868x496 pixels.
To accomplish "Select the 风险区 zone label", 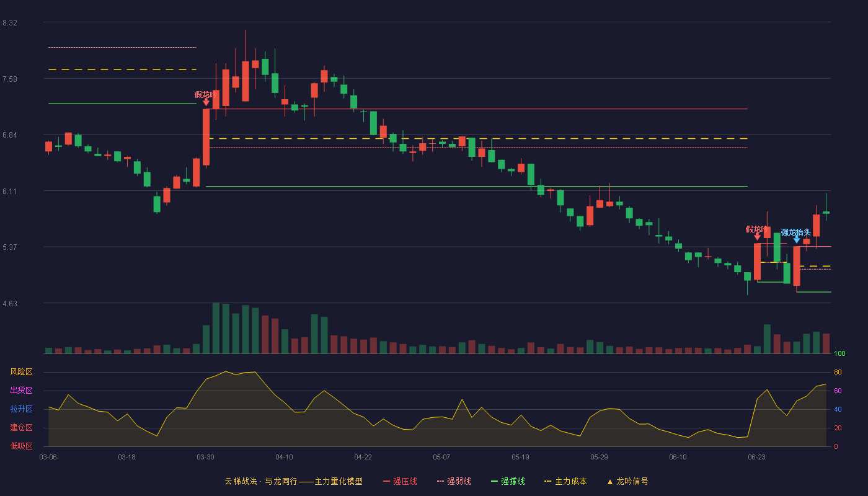I will [21, 372].
